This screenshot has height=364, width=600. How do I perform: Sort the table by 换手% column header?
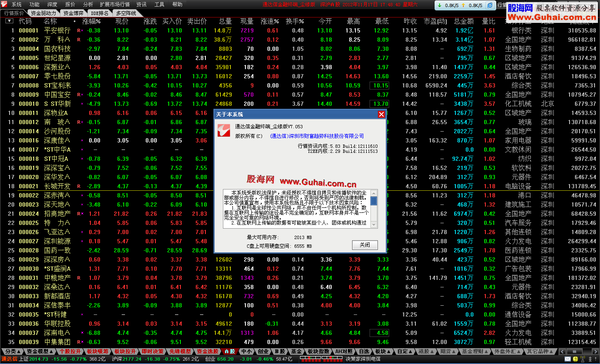pos(295,21)
